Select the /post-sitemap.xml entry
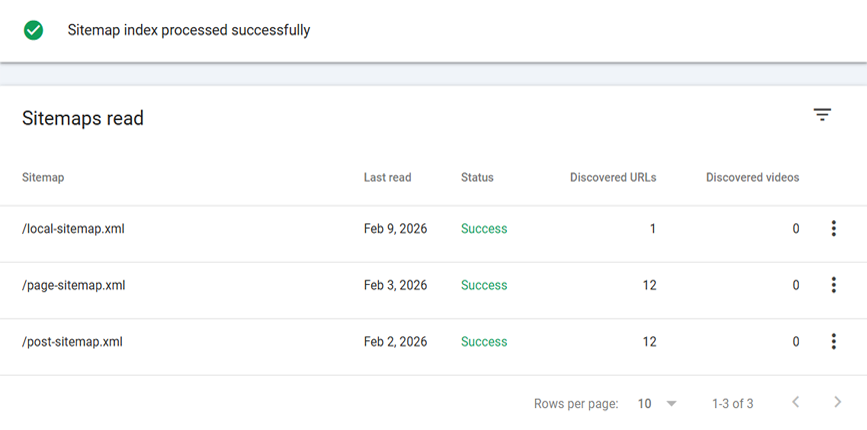Screen dimensions: 867x430 click(x=72, y=342)
